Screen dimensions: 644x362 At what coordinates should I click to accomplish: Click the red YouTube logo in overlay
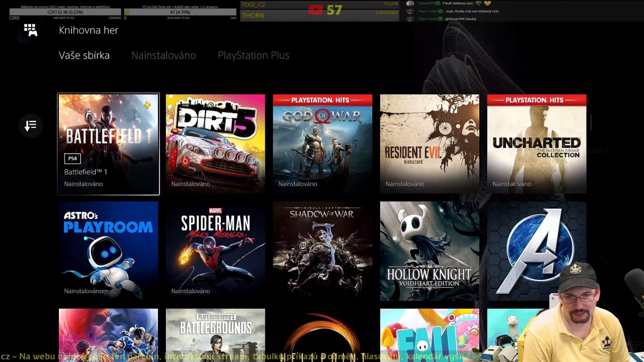pos(315,10)
